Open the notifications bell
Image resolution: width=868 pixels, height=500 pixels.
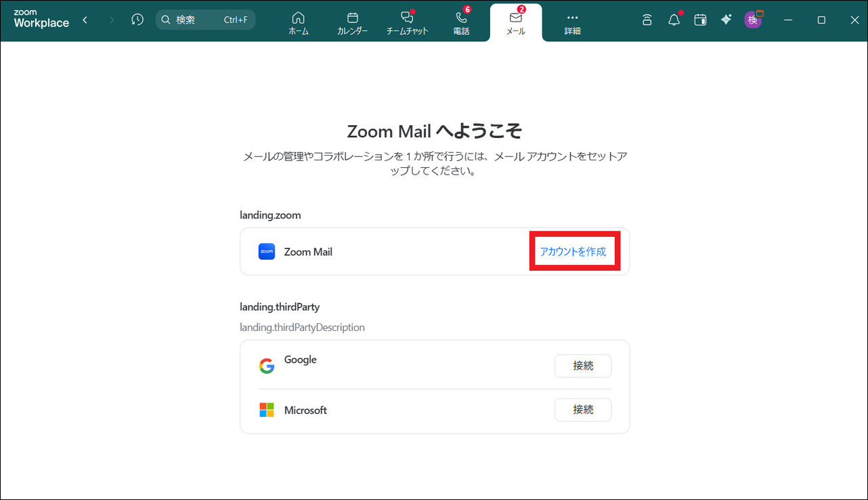coord(674,20)
